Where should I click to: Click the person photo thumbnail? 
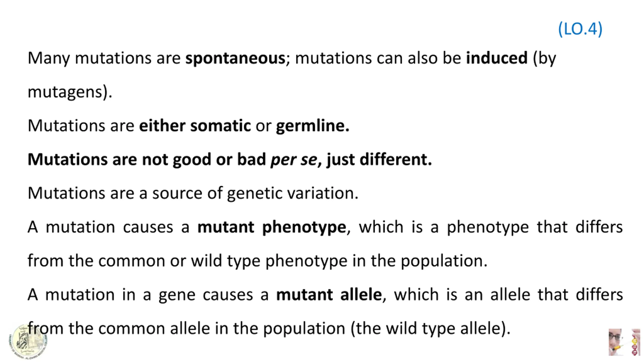click(616, 342)
